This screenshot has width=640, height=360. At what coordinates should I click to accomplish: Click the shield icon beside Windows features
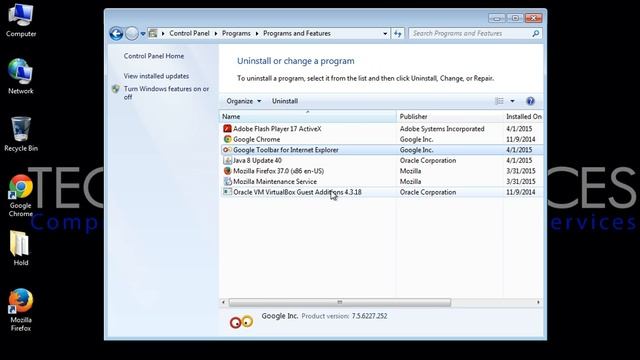coord(116,89)
